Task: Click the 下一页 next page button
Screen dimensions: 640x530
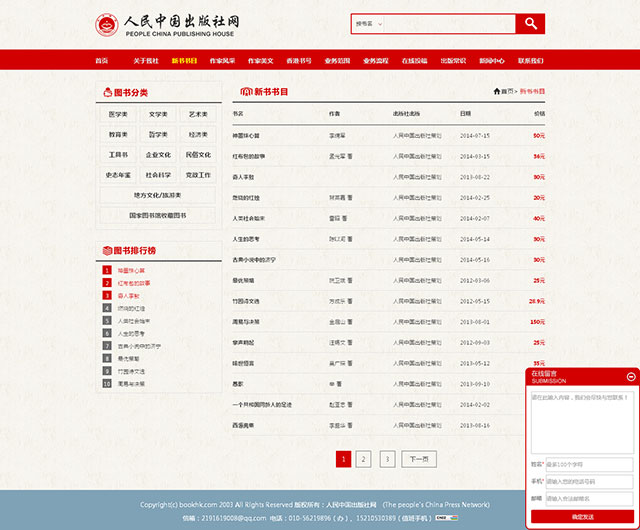Action: click(418, 459)
